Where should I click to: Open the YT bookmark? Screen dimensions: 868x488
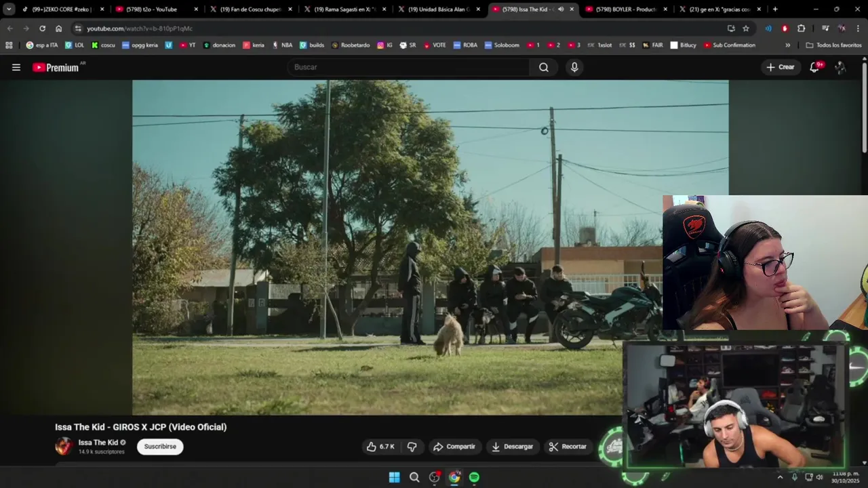coord(187,45)
